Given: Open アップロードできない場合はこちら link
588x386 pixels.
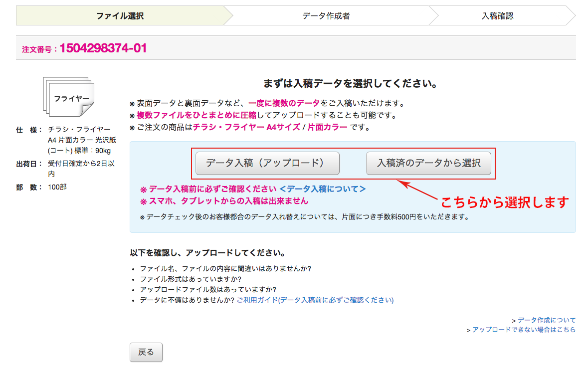Looking at the screenshot, I should (x=524, y=330).
